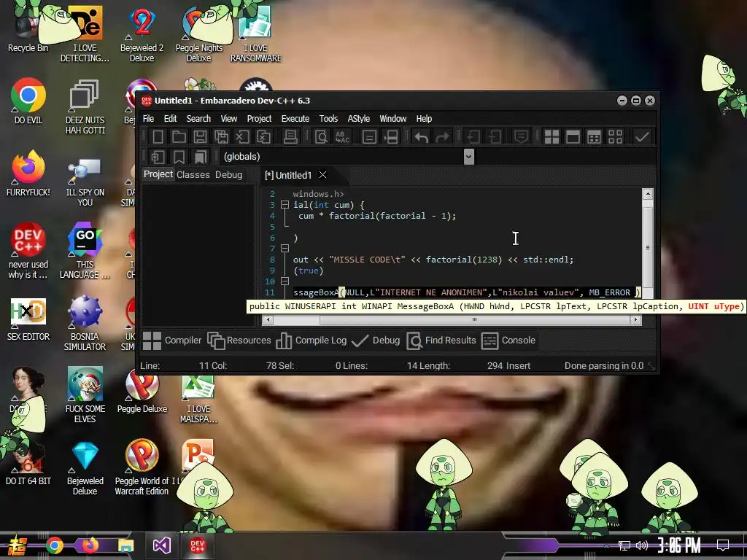Viewport: 747px width, 560px height.
Task: Open the Project menu in Dev-C++
Action: click(x=259, y=119)
